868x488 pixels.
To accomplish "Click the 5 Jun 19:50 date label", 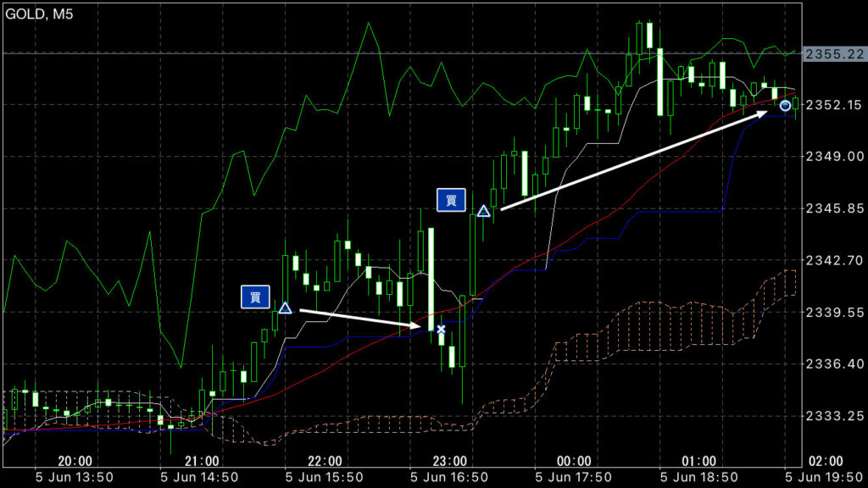I will click(x=824, y=478).
